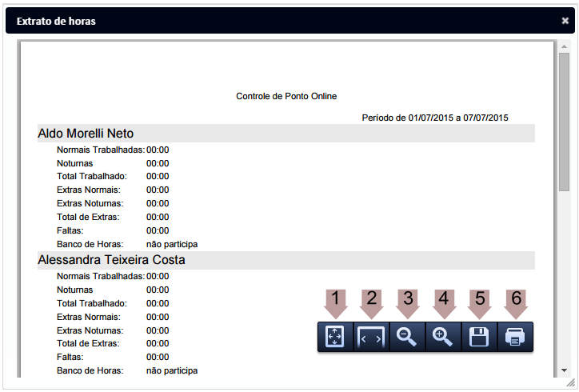Click the resize grip at the dialog corner
Image resolution: width=579 pixels, height=392 pixels.
click(x=570, y=384)
